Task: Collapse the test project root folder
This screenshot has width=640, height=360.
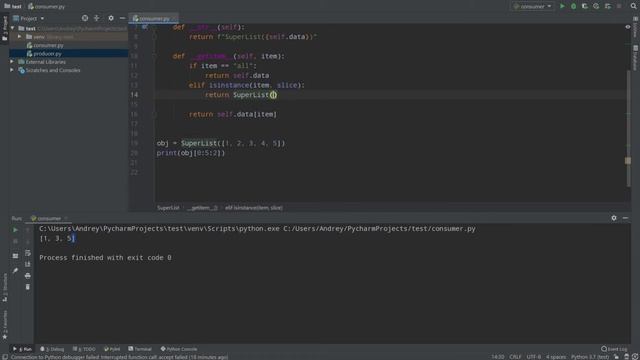Action: pyautogui.click(x=12, y=28)
